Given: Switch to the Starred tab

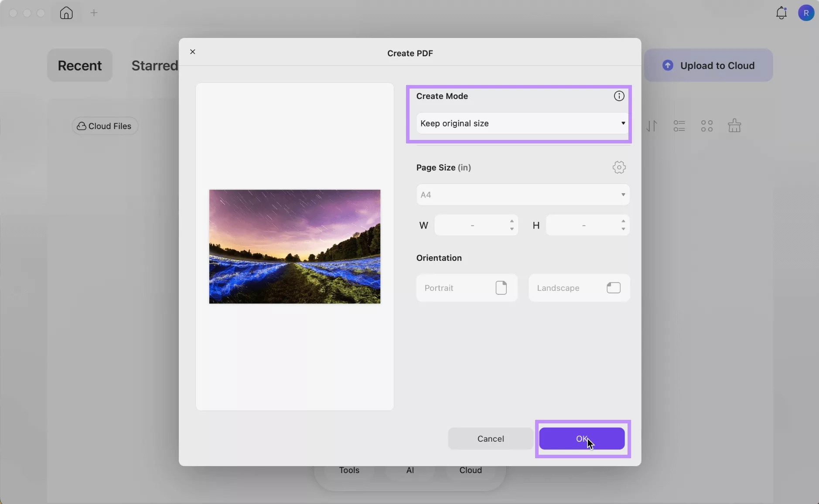Looking at the screenshot, I should point(154,65).
